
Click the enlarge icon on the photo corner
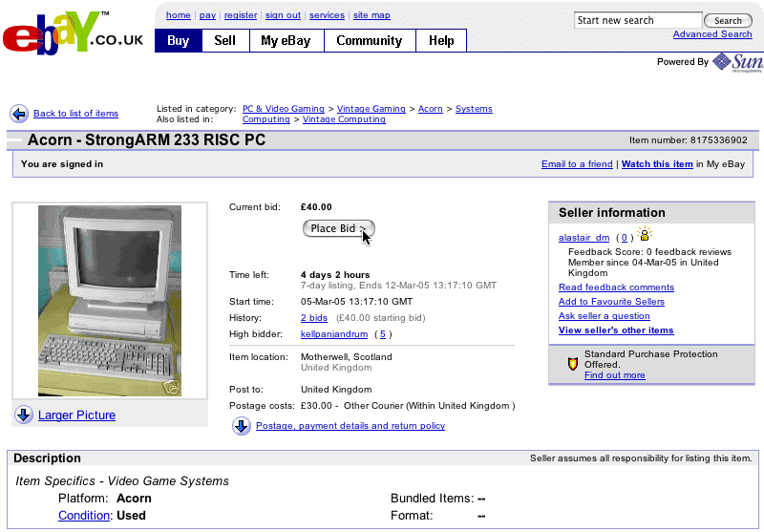click(170, 387)
